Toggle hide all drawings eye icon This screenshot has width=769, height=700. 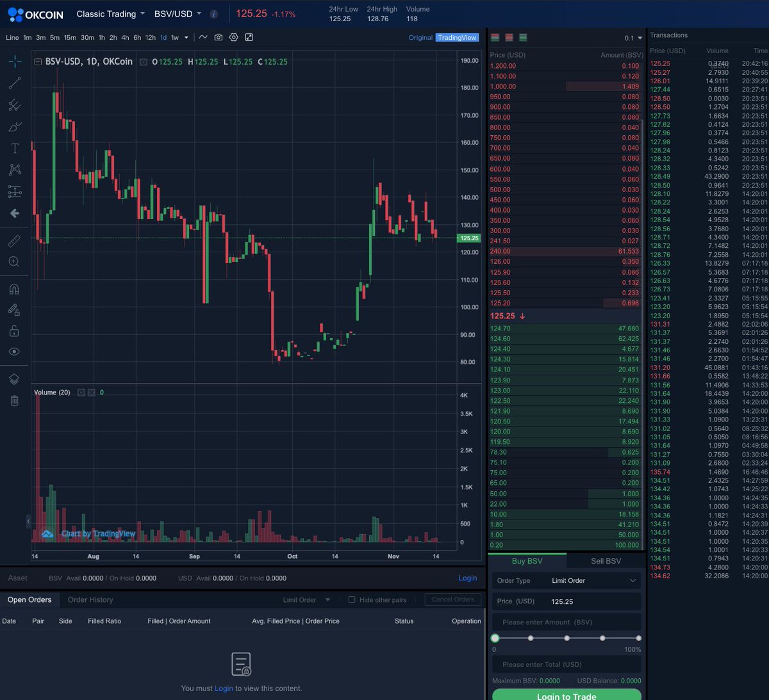coord(14,352)
